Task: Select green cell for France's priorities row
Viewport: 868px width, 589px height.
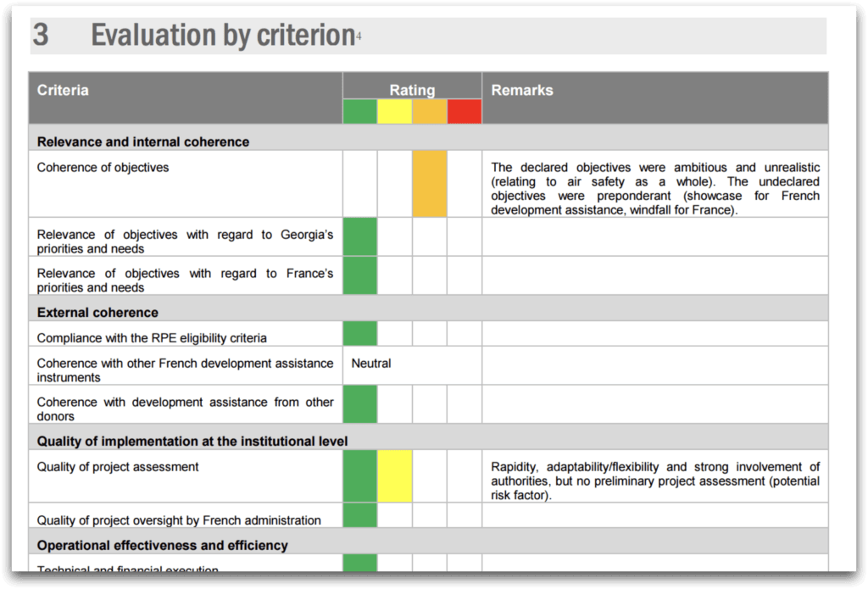Action: (359, 275)
